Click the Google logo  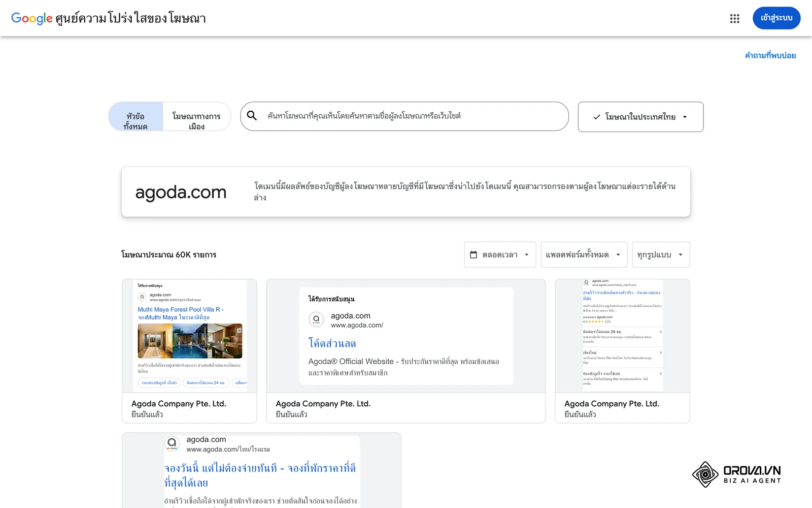31,18
